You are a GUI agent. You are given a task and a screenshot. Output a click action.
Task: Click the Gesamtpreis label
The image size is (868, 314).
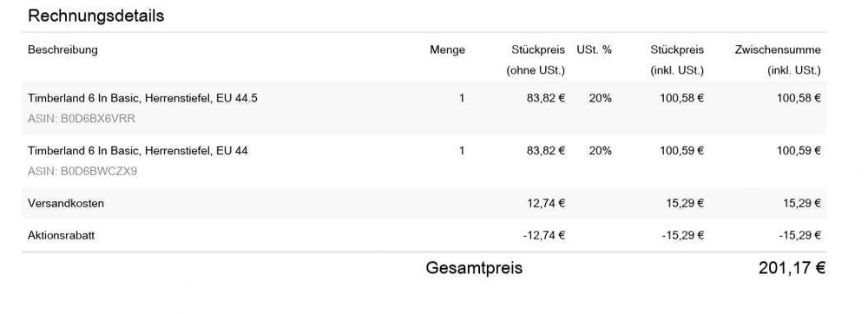[x=474, y=269]
